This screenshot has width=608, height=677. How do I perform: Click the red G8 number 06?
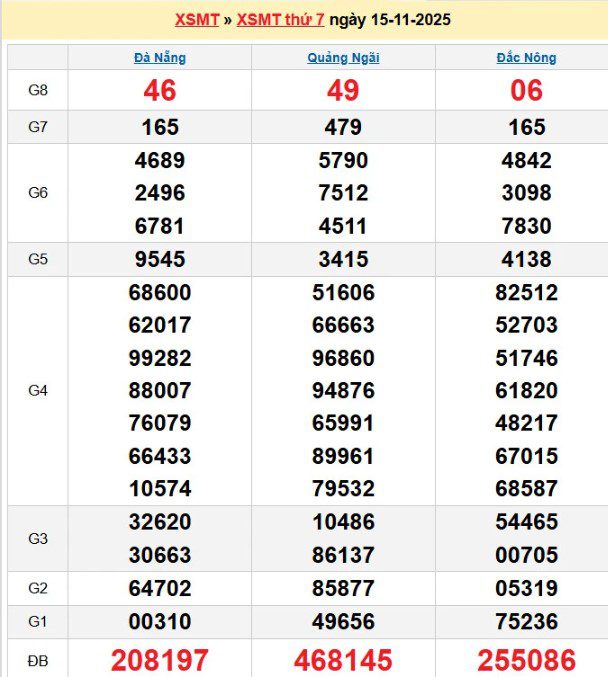pos(526,91)
